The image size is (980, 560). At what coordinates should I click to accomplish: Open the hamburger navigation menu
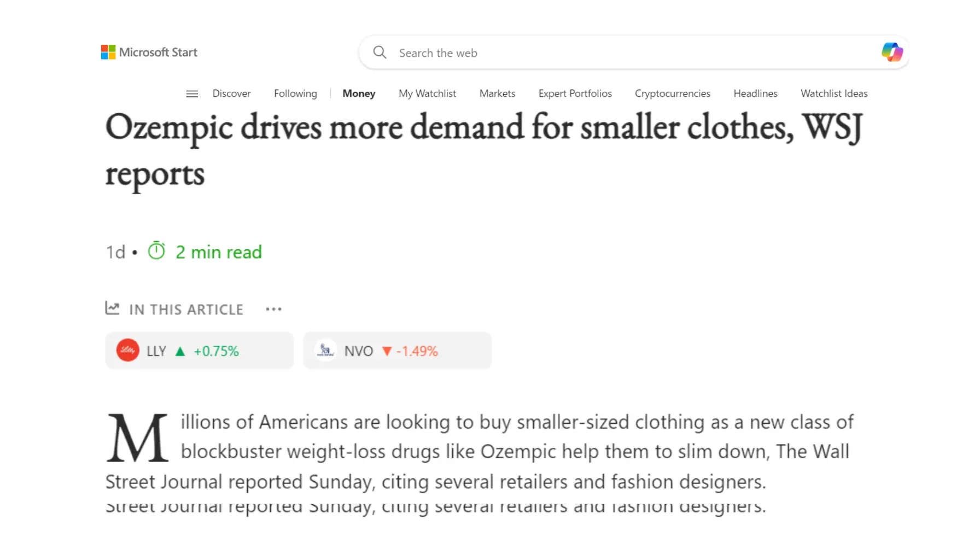tap(192, 94)
